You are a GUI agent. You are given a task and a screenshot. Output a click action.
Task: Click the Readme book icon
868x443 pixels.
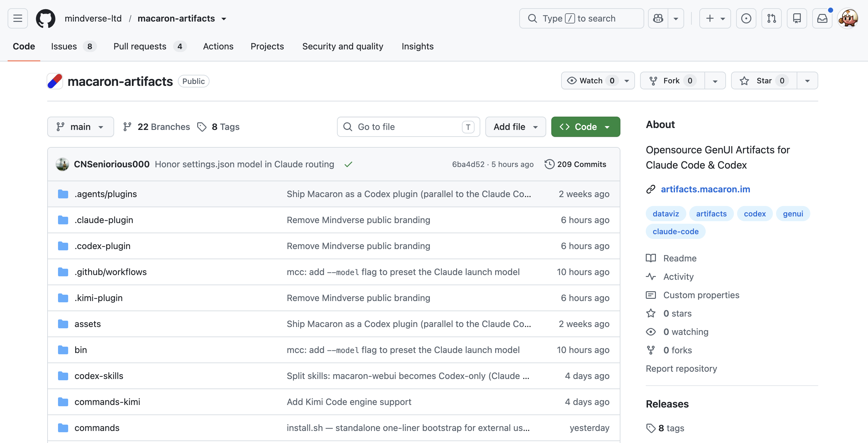tap(651, 258)
